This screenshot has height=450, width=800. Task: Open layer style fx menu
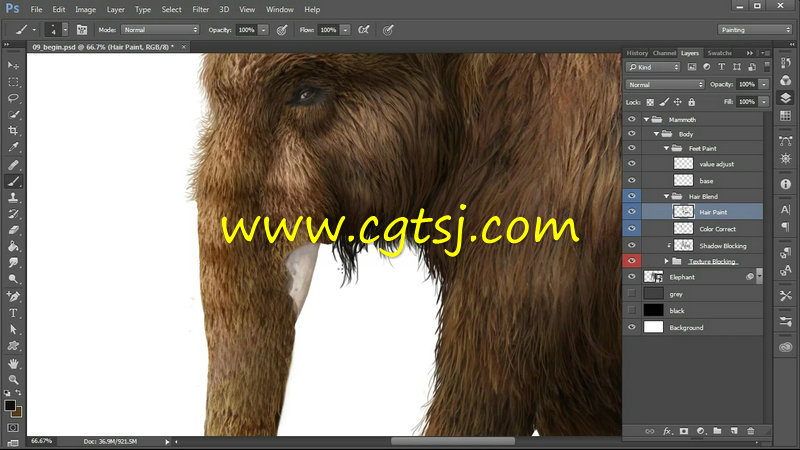point(667,431)
